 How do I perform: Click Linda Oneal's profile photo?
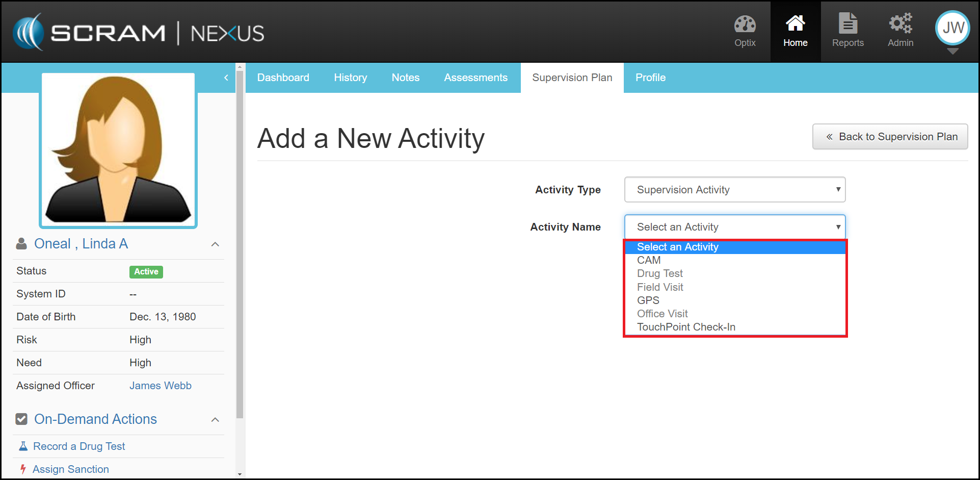pos(118,150)
